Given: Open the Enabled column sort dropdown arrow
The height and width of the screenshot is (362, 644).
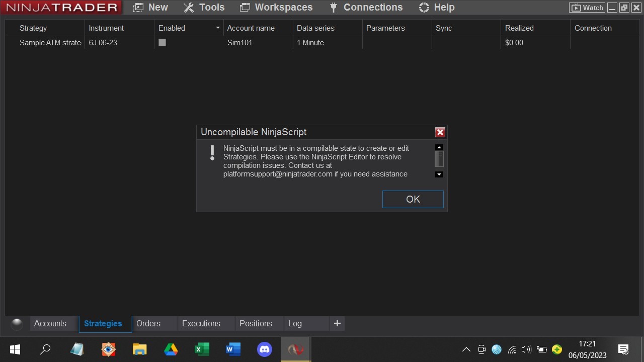Looking at the screenshot, I should pos(217,28).
